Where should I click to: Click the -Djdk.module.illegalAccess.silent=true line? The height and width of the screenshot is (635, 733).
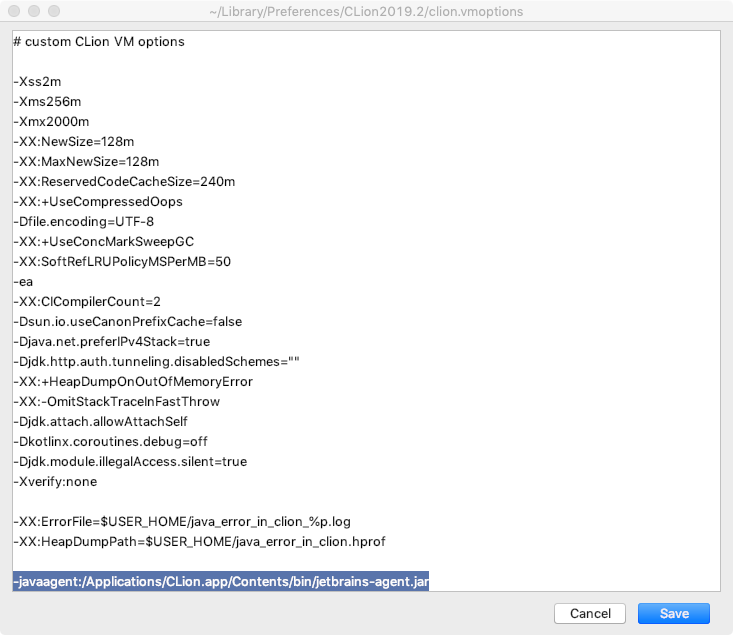click(x=130, y=462)
